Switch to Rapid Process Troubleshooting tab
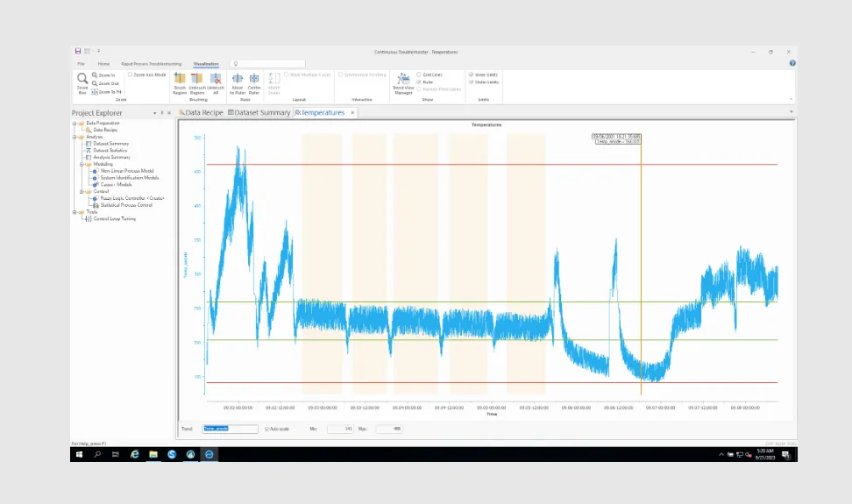 coord(151,64)
